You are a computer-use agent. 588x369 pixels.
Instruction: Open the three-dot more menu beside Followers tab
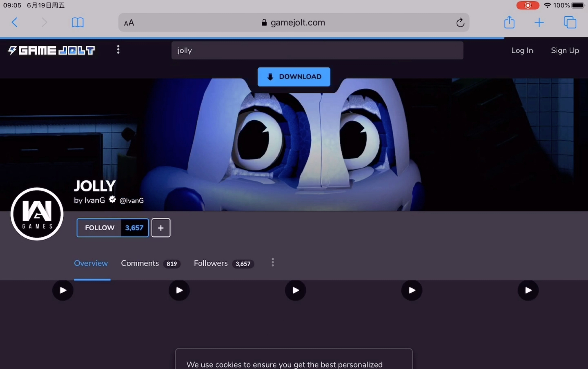point(273,262)
